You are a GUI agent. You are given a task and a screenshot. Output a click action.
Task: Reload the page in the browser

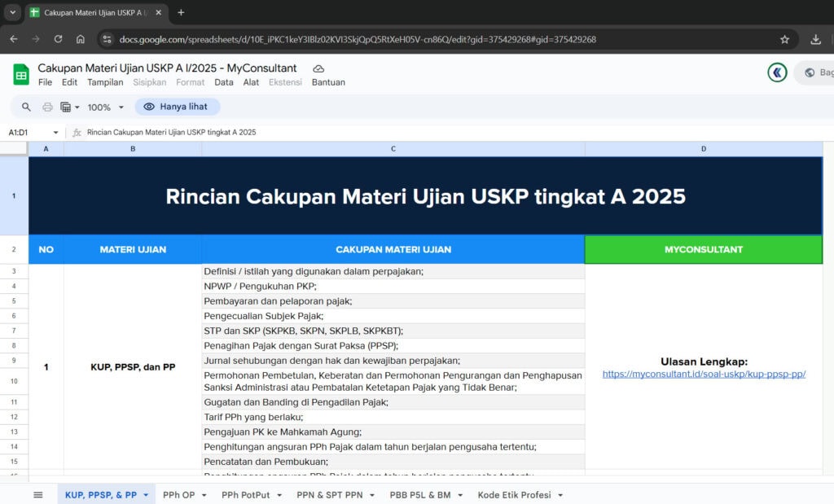coord(58,39)
